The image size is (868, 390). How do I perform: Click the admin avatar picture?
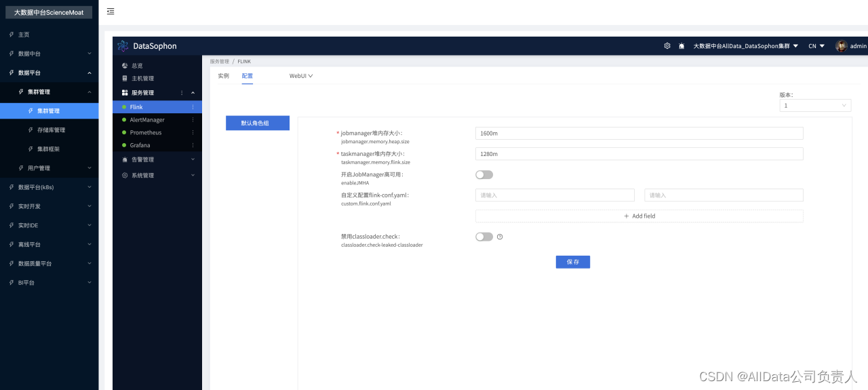point(841,46)
